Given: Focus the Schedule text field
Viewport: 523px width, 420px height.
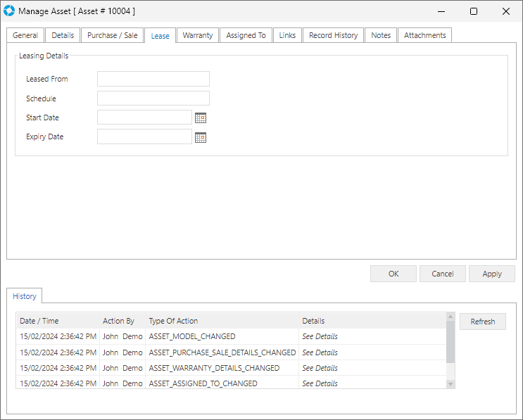Looking at the screenshot, I should click(153, 98).
